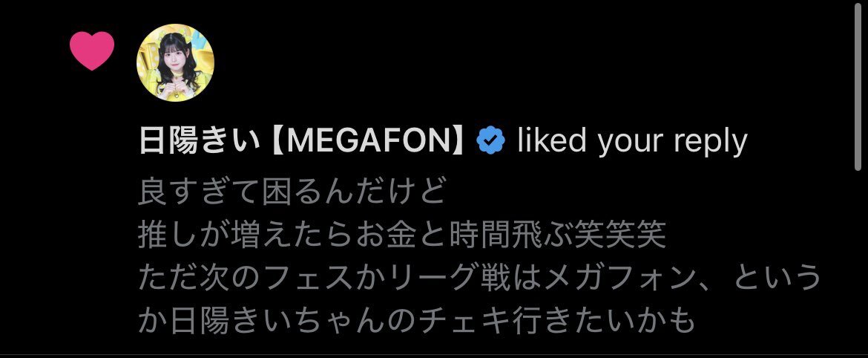Click the reply line beginning ただ次のフェスか
Screen dimensions: 868x358
pos(479,279)
